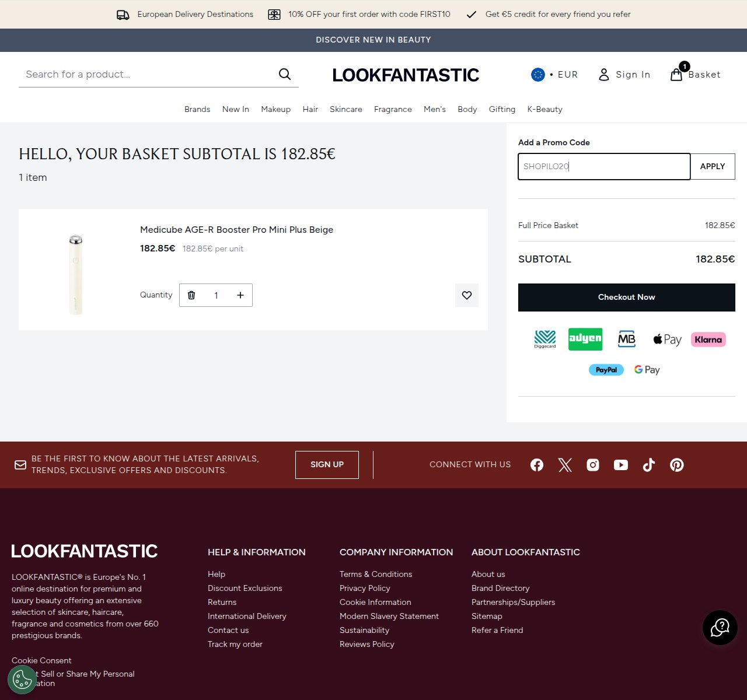Open the K-Beauty menu
This screenshot has width=747, height=700.
[545, 109]
